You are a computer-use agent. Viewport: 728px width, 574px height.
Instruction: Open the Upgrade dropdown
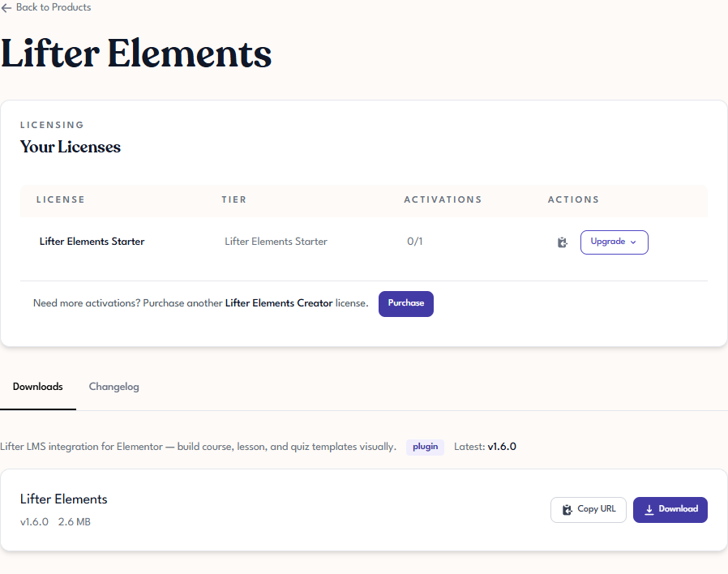pos(614,242)
